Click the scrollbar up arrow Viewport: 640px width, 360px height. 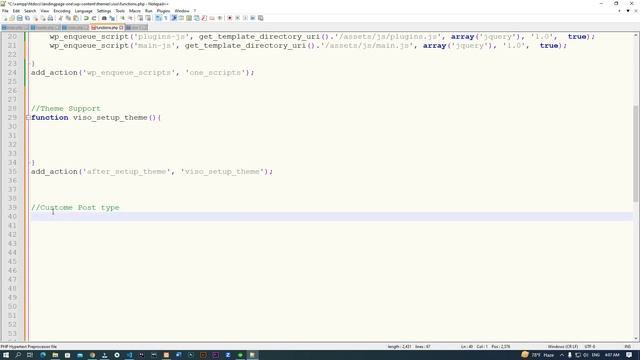(636, 36)
